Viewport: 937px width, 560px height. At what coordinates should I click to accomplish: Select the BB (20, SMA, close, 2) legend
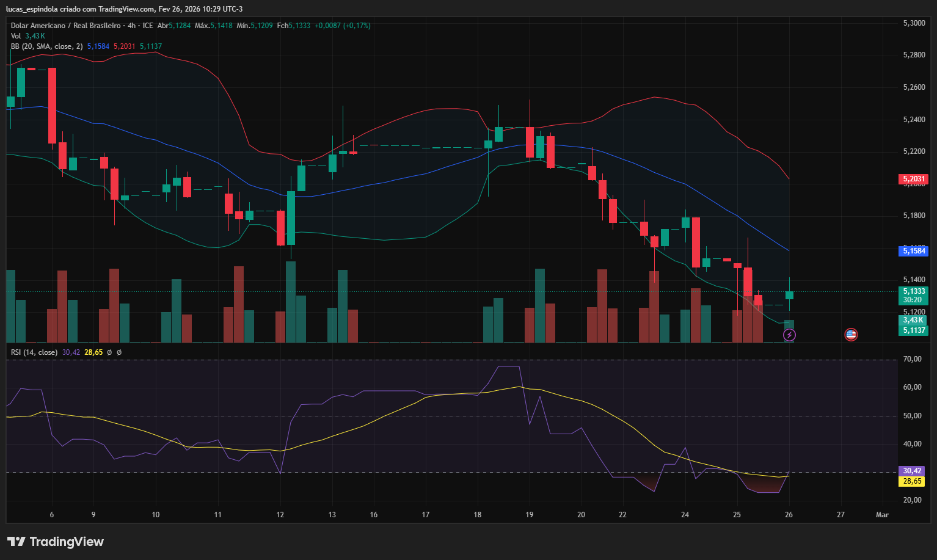(x=46, y=46)
